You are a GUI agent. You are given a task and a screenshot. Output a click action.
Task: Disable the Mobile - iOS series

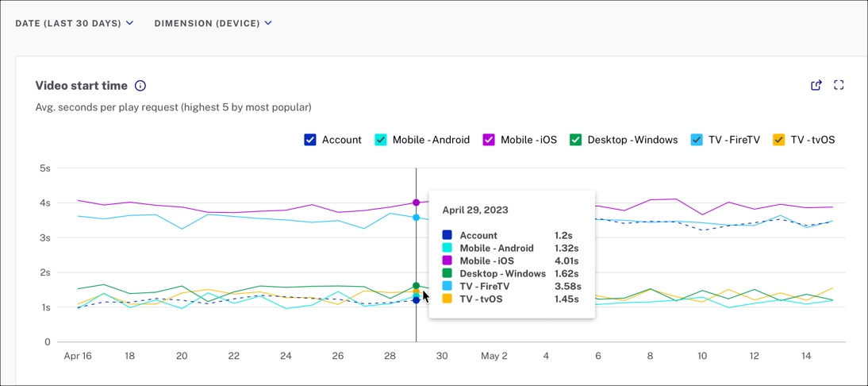pyautogui.click(x=489, y=140)
